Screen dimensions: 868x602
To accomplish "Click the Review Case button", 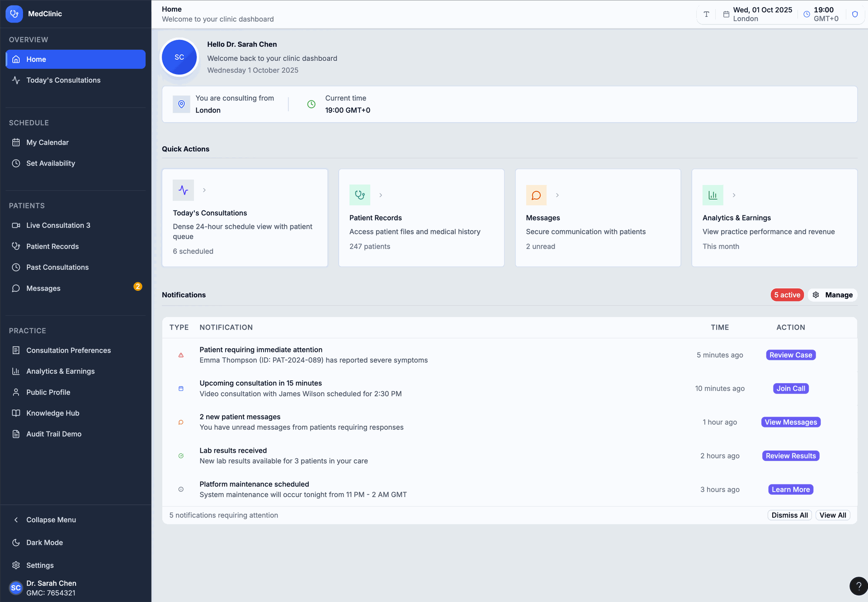I will tap(790, 355).
